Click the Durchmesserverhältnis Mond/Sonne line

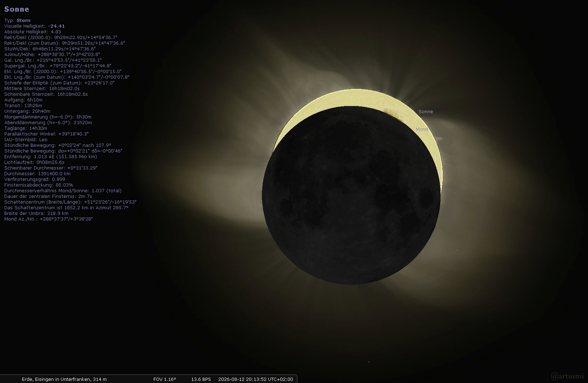[x=63, y=191]
